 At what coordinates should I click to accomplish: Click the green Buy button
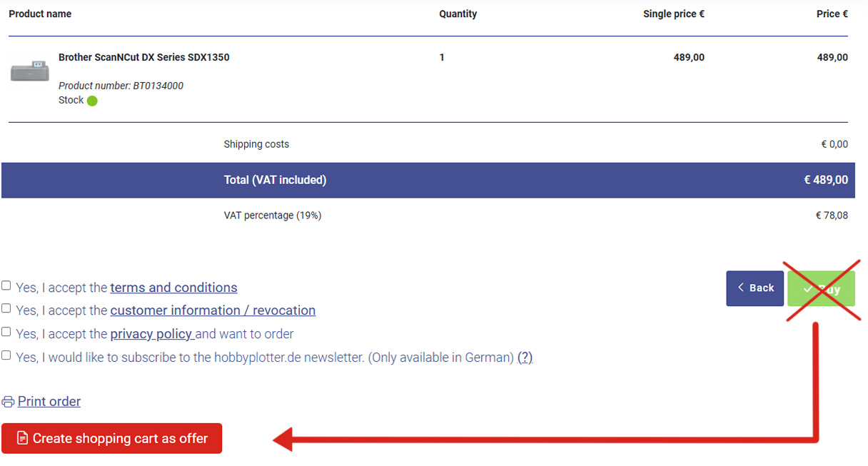click(821, 288)
